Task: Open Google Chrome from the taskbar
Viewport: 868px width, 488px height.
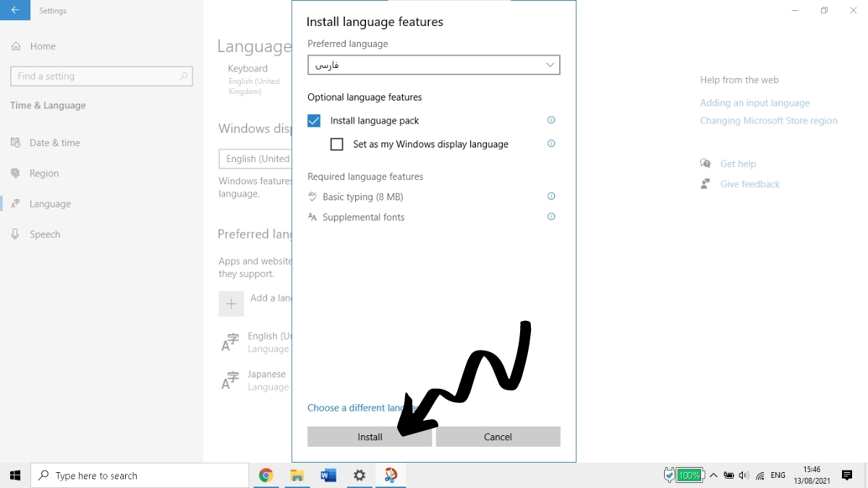Action: tap(265, 475)
